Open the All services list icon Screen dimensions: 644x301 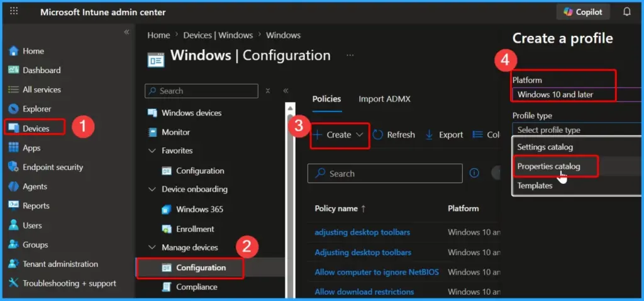[x=14, y=89]
